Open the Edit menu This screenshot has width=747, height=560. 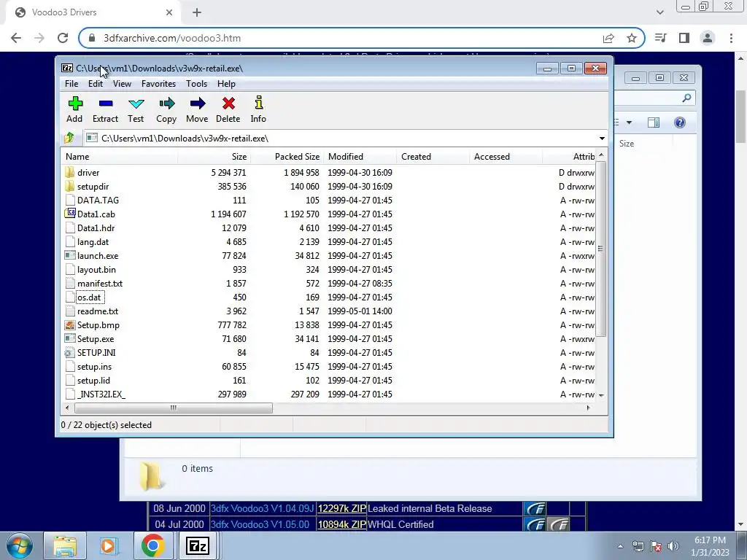(x=96, y=84)
